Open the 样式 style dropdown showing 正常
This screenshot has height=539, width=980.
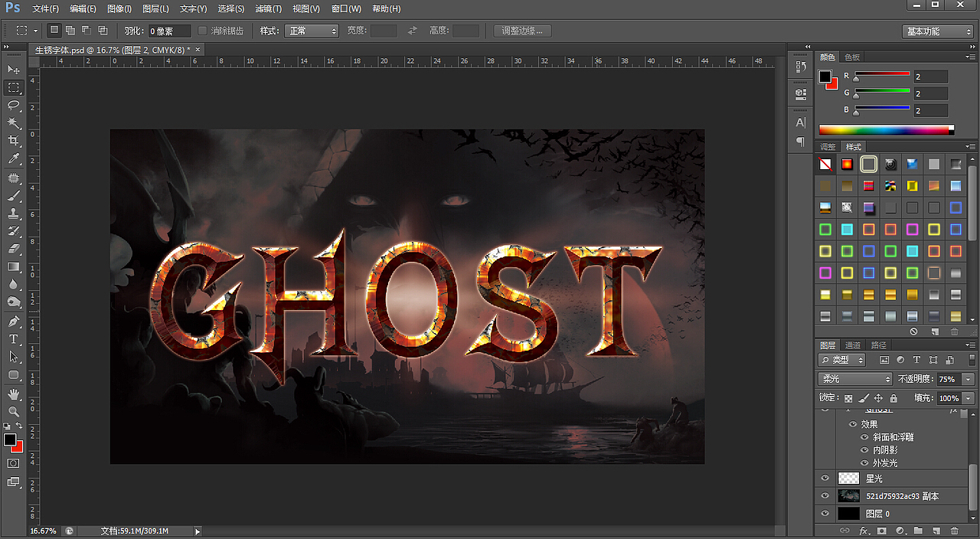click(311, 31)
